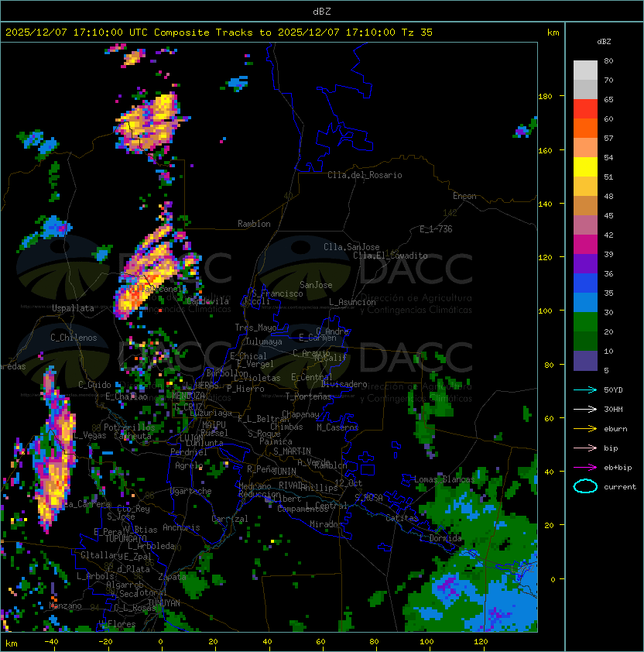Click the 'Clla.del_Rosario' map label
Viewport: 644px width, 652px height.
pos(365,175)
